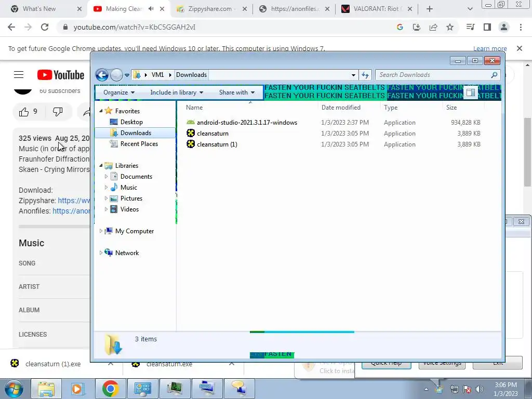Click the YouTube page vertical scrollbar

coord(528,152)
